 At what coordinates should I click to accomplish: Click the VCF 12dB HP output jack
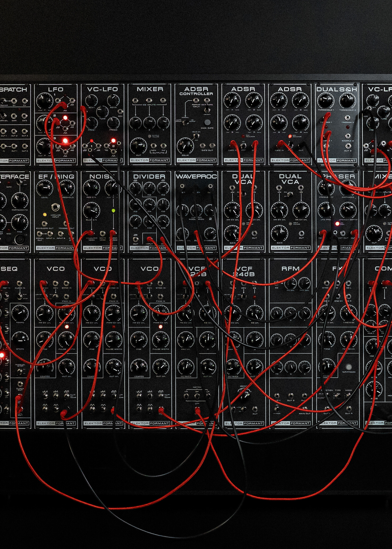point(186,396)
